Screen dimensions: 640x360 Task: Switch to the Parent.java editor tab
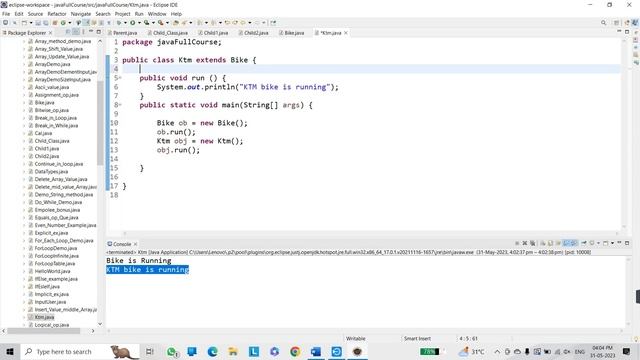coord(122,33)
